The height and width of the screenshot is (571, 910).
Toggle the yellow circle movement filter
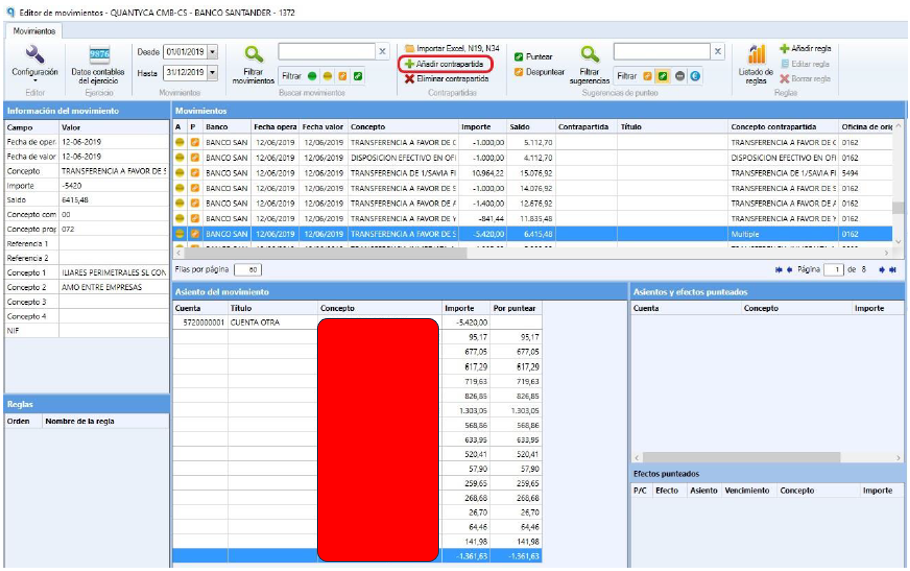click(x=327, y=76)
